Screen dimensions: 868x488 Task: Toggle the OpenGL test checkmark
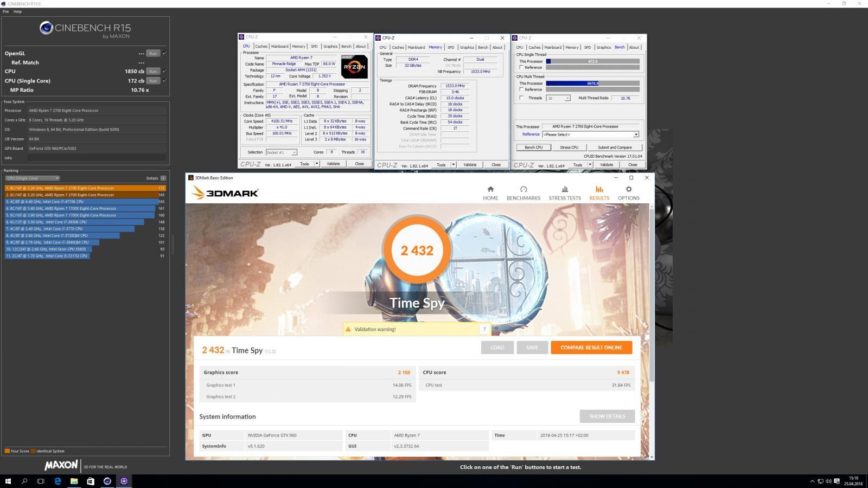tap(164, 53)
